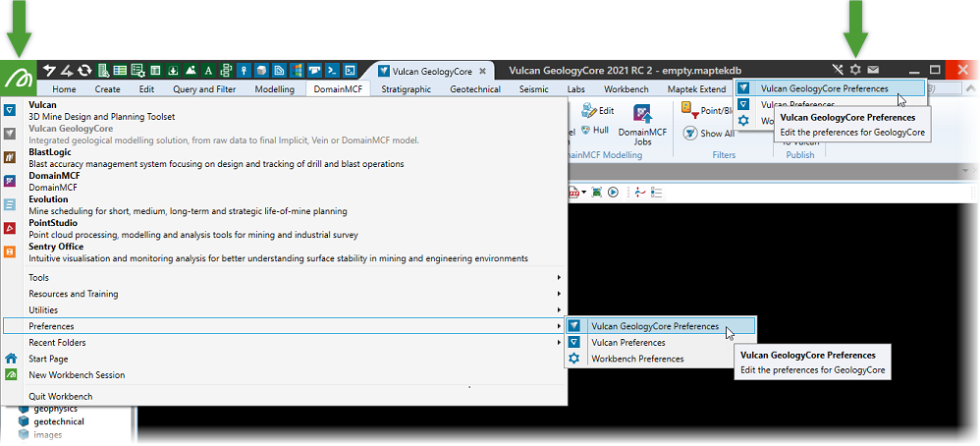This screenshot has height=446, width=980.
Task: Click the Sentry Office app icon in start menu
Action: pos(10,251)
